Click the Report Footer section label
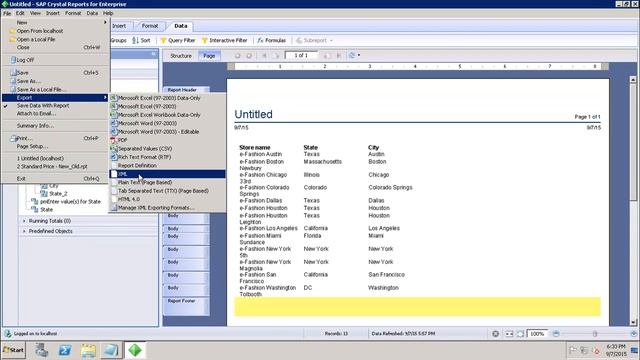 181,301
